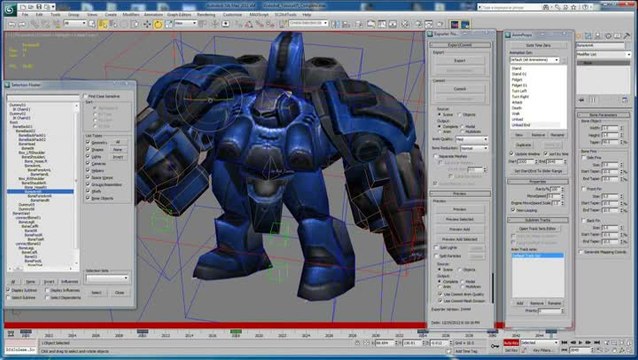Open the Motion command panel tab

pos(608,36)
